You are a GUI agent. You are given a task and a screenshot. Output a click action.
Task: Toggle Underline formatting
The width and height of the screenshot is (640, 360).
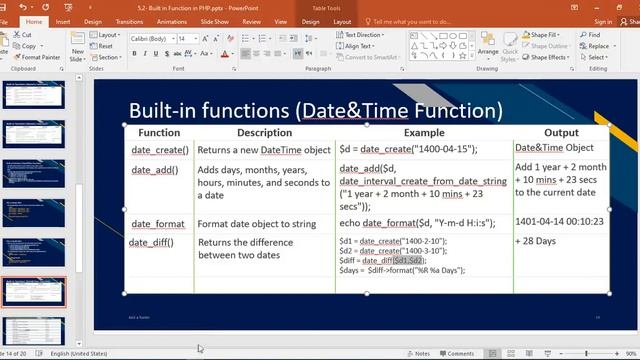coord(156,53)
